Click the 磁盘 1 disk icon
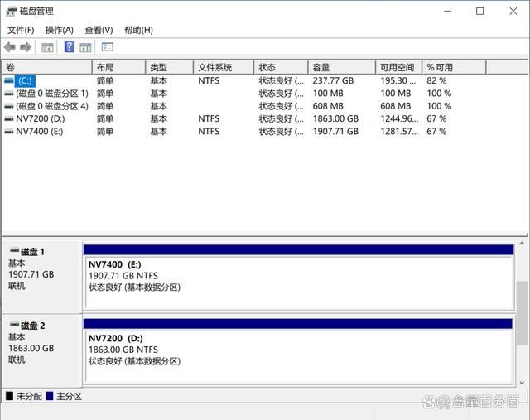This screenshot has height=420, width=530. click(14, 251)
